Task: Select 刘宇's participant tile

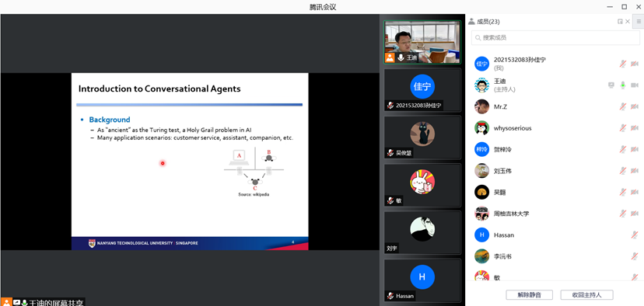Action: pyautogui.click(x=422, y=232)
